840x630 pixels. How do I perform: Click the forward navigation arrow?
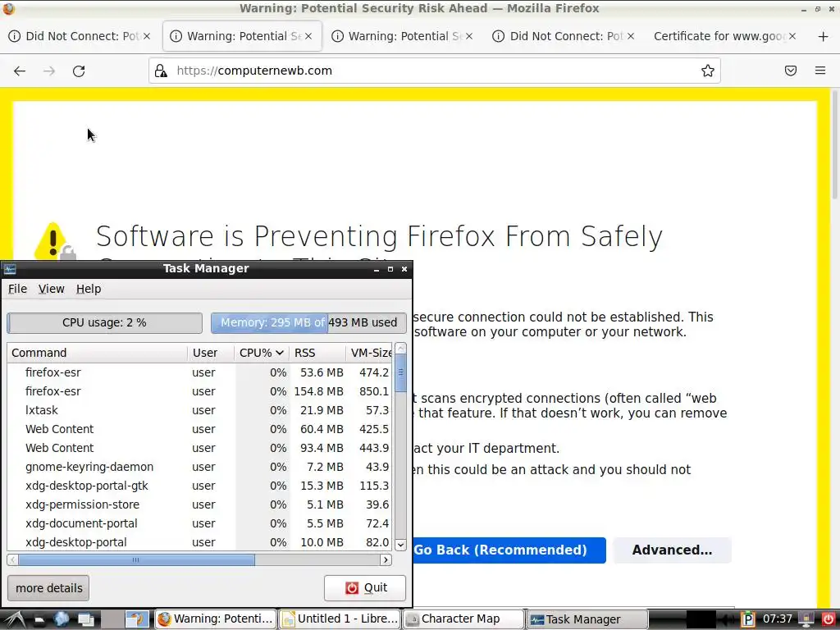click(49, 71)
